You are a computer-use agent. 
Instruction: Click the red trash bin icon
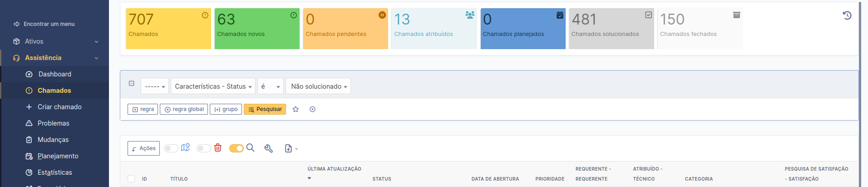[x=218, y=148]
